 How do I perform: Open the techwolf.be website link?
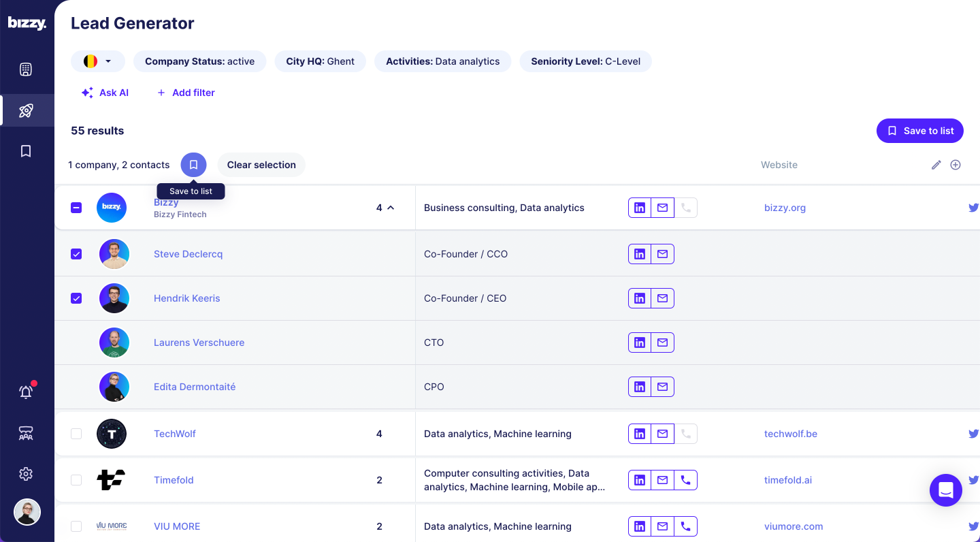pyautogui.click(x=790, y=434)
